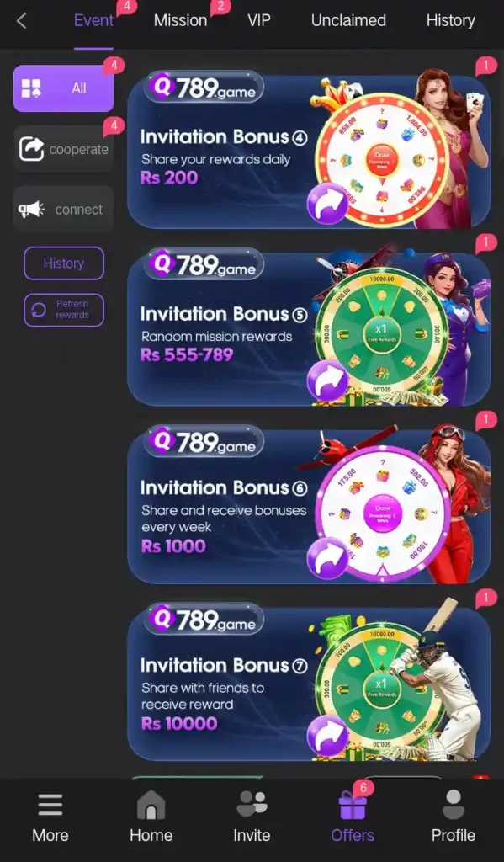
Task: Tap share arrow on Invitation Bonus 4
Action: tap(327, 204)
